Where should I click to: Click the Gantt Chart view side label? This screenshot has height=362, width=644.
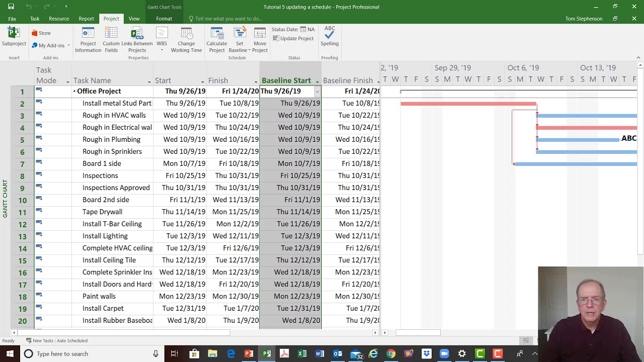[x=5, y=199]
